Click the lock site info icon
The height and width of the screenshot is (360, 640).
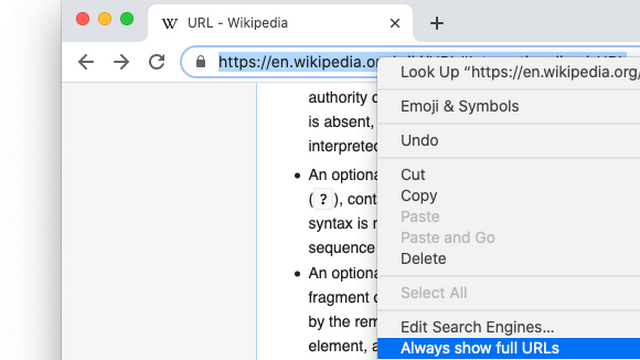[200, 62]
